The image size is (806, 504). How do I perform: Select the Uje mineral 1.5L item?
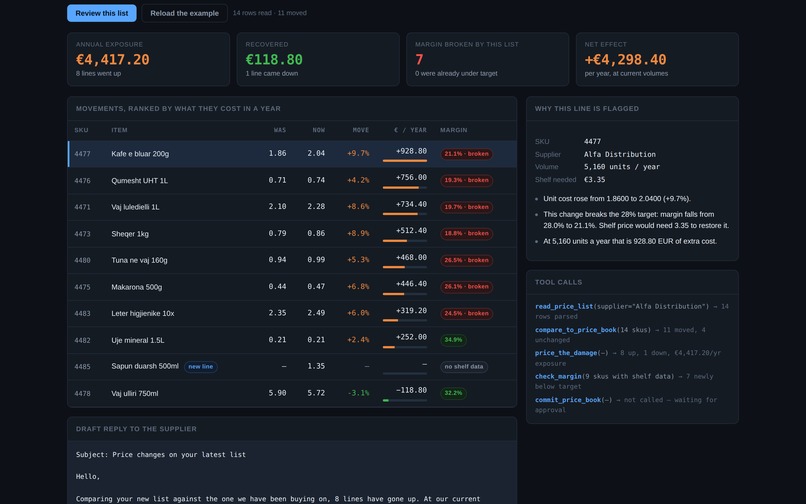[138, 340]
